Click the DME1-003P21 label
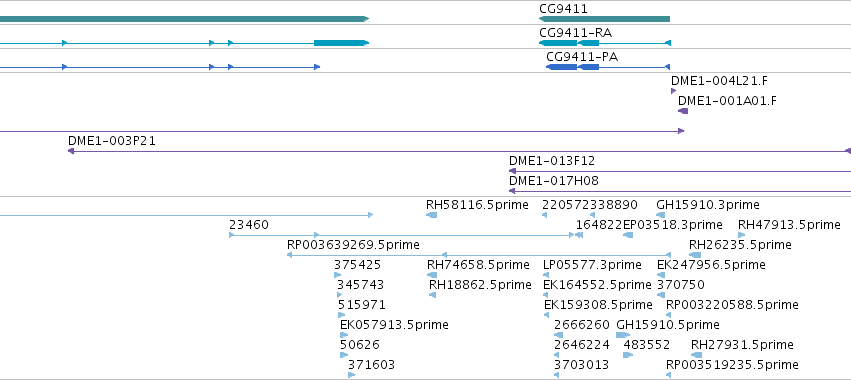This screenshot has height=380, width=851. 112,141
